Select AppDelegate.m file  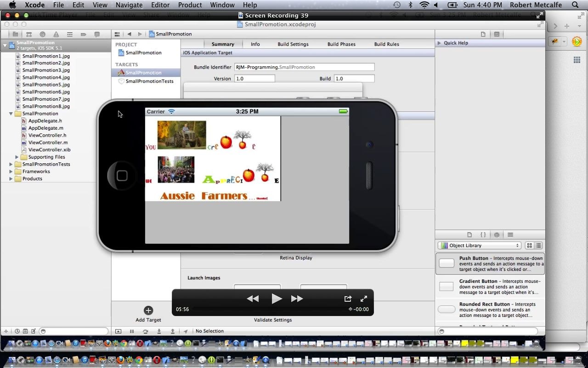46,128
